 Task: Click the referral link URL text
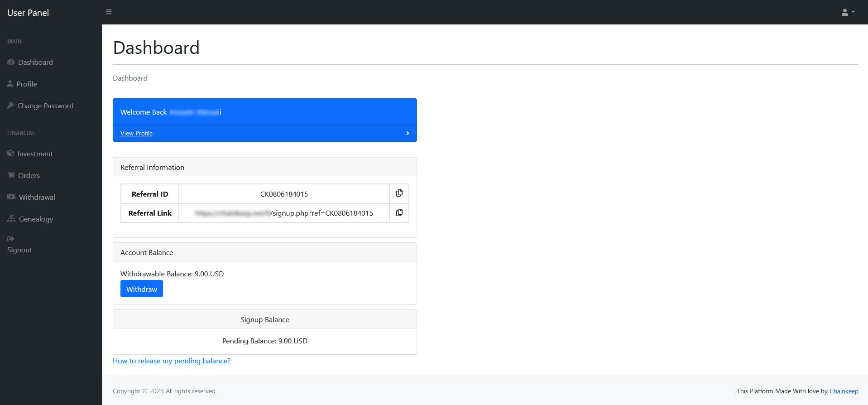point(284,213)
